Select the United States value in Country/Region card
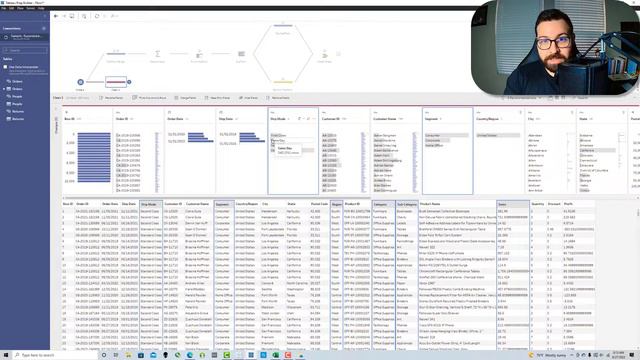640x360 pixels. 498,135
